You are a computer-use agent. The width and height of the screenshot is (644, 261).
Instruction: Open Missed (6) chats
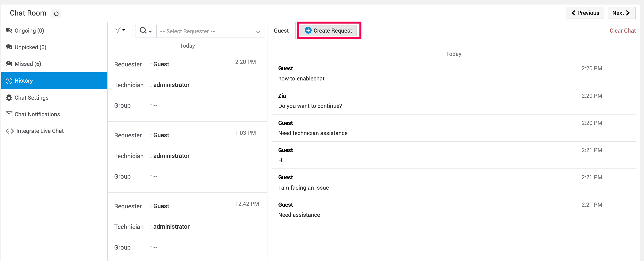(54, 64)
